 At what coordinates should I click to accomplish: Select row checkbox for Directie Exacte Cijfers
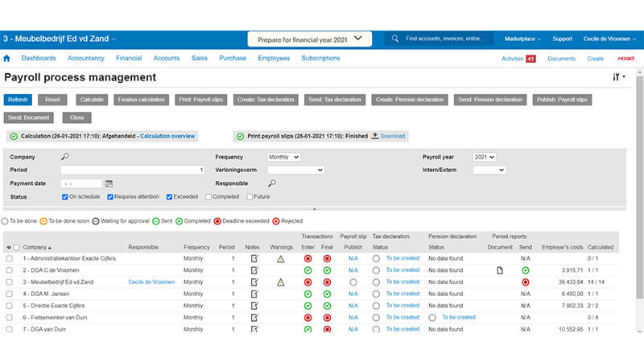[10, 306]
